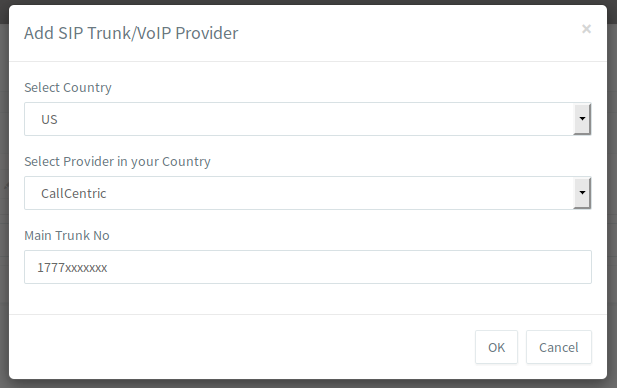Click the dimmed backdrop left of the dialog
The height and width of the screenshot is (388, 617).
click(4, 197)
